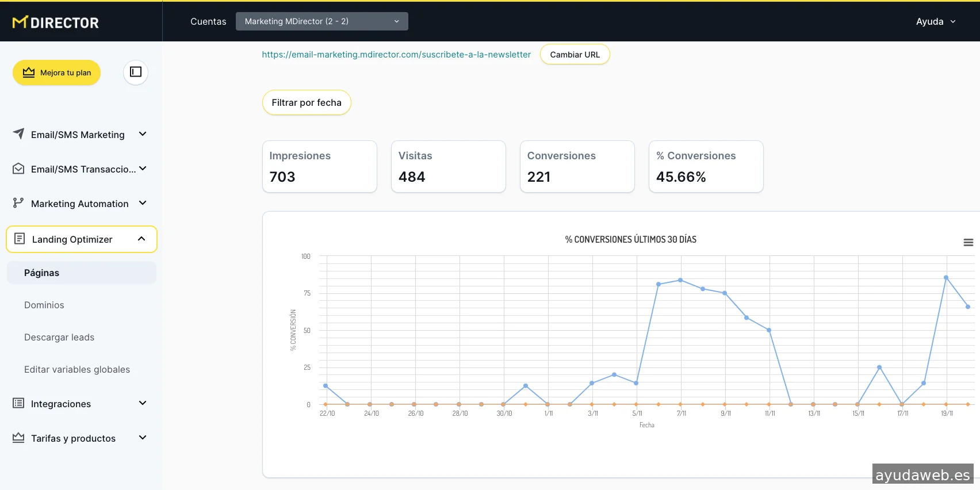Click Filtrar por fecha button
Viewport: 980px width, 490px height.
click(x=307, y=102)
